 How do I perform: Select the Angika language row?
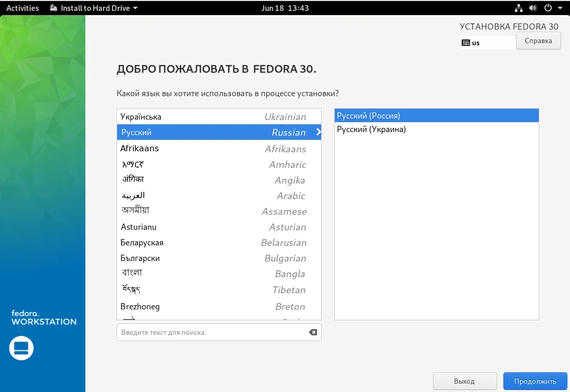point(219,180)
